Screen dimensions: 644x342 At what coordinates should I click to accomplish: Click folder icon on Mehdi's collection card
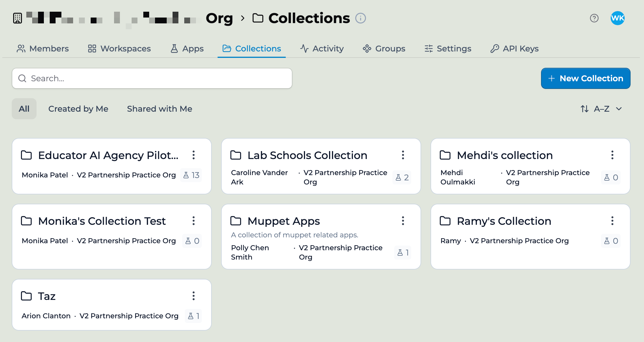[x=445, y=155]
